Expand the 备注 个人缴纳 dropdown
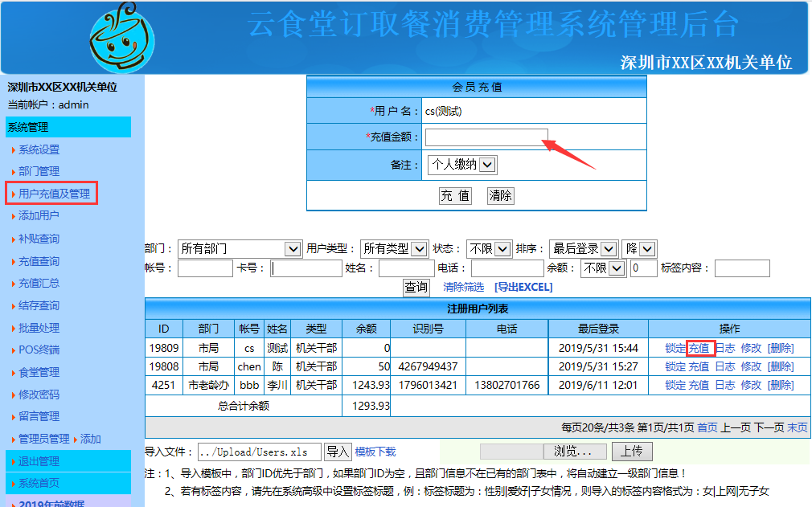This screenshot has width=812, height=507. [463, 165]
